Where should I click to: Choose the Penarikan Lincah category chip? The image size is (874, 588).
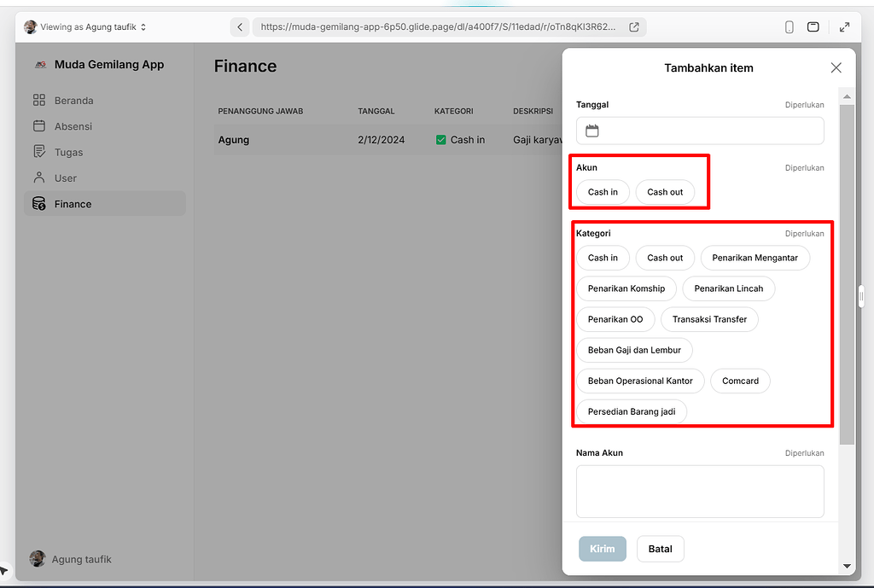728,288
